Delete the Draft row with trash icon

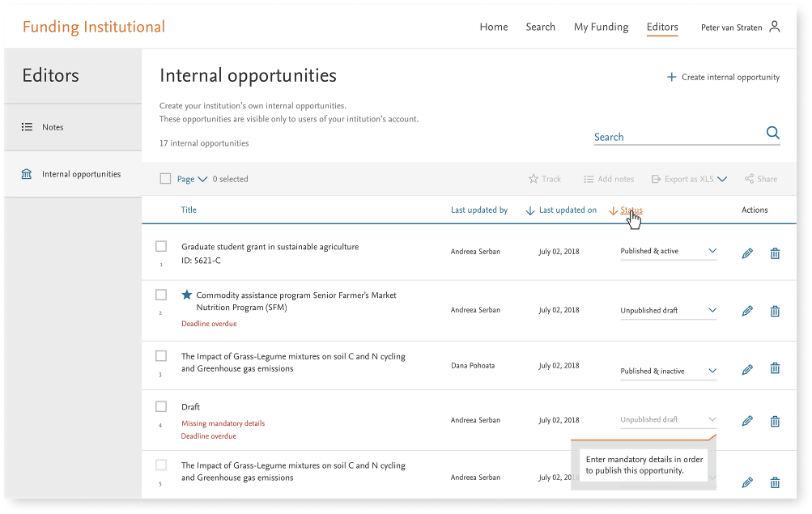[x=775, y=422]
